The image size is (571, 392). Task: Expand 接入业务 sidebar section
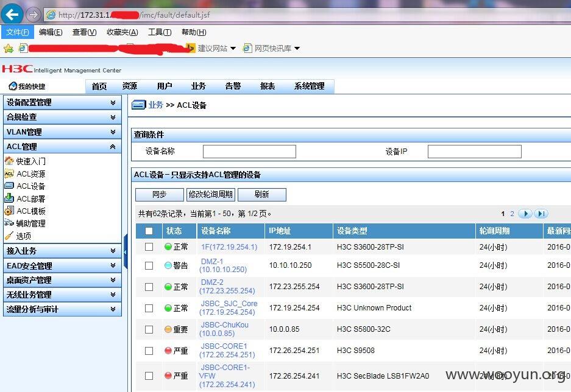click(x=62, y=251)
